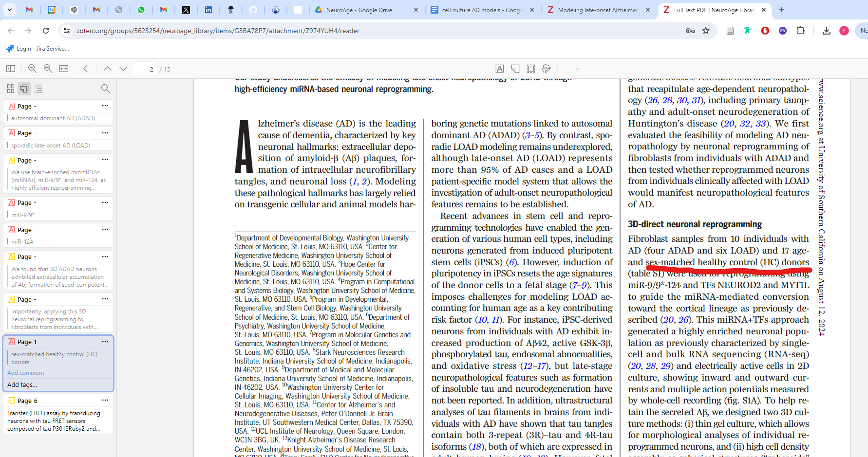Open reference 33 citation link

coord(762,124)
